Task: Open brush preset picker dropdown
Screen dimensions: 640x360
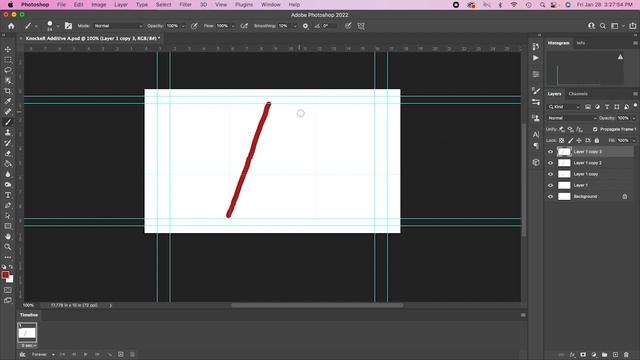Action: (58, 26)
